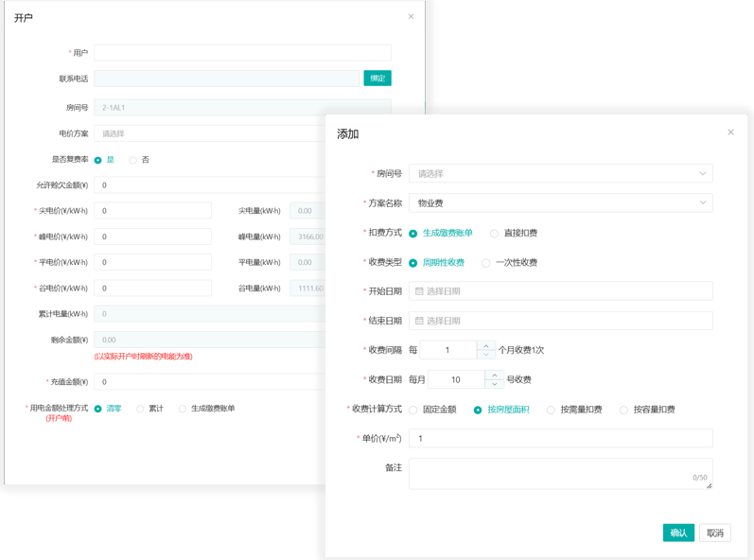The image size is (754, 560).
Task: Increase 收费间隔 month value with up arrow
Action: (x=486, y=345)
